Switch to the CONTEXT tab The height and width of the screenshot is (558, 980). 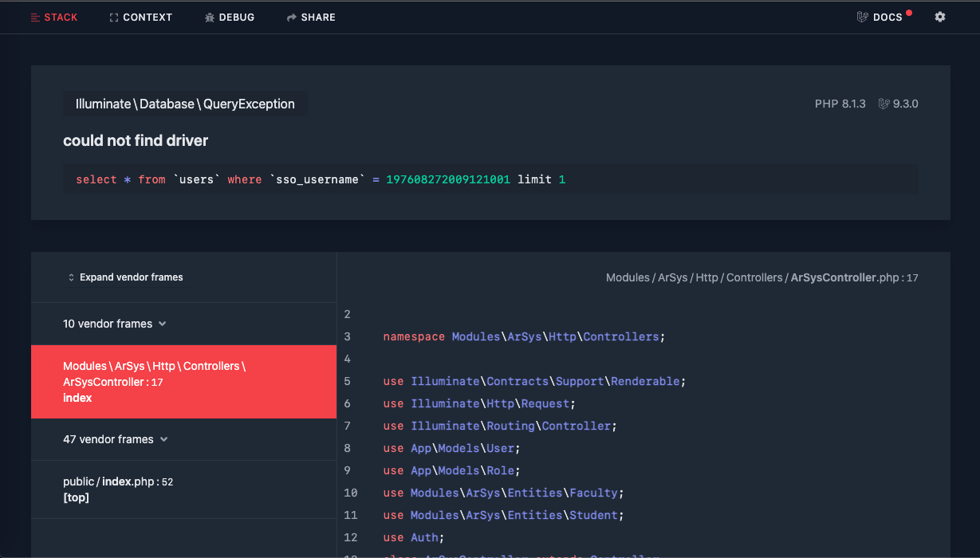coord(140,17)
